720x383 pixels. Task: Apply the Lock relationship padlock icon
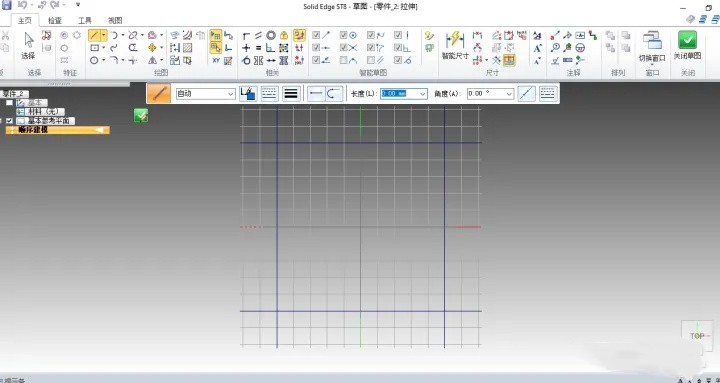284,35
